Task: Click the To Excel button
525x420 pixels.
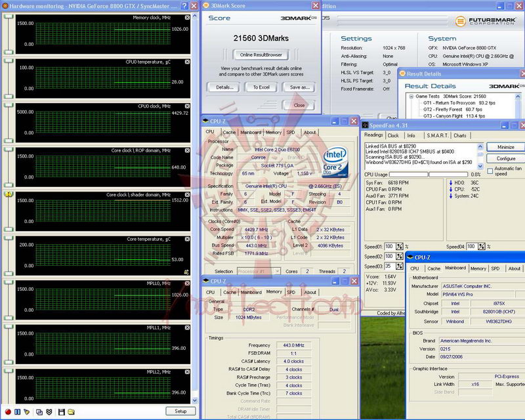Action: point(261,87)
